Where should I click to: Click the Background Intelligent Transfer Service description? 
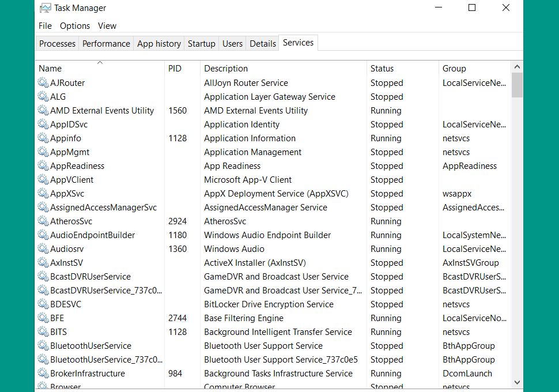pos(278,332)
